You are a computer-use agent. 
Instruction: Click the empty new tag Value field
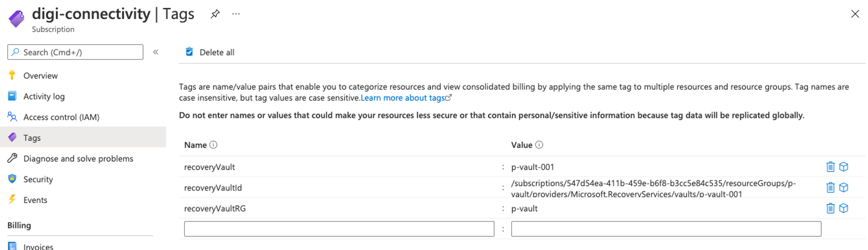pyautogui.click(x=666, y=229)
